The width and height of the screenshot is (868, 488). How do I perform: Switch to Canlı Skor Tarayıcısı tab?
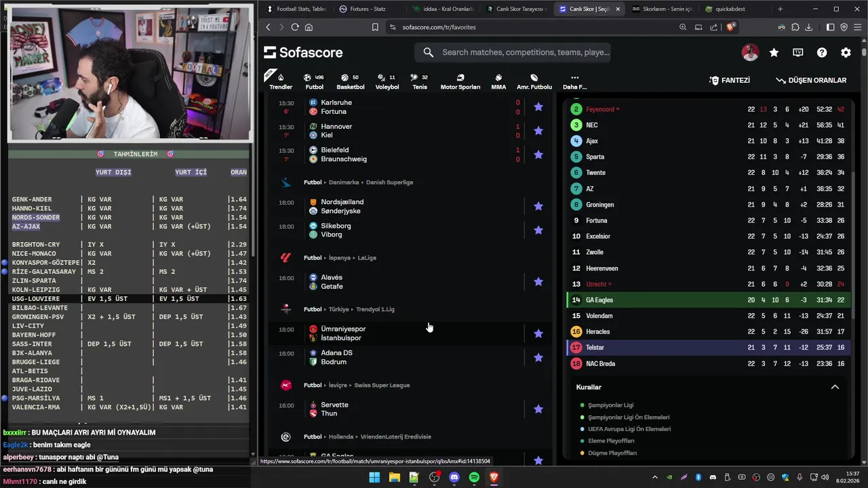pyautogui.click(x=517, y=9)
